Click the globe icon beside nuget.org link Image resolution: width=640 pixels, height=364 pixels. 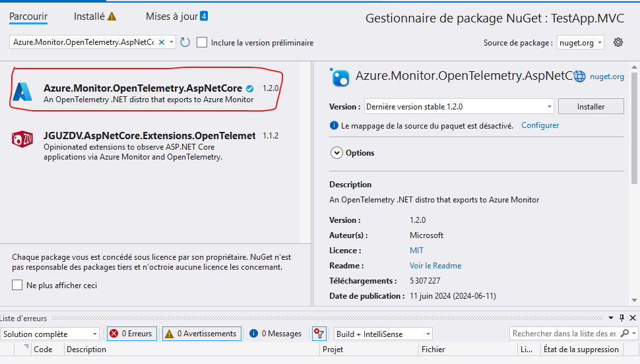click(579, 76)
